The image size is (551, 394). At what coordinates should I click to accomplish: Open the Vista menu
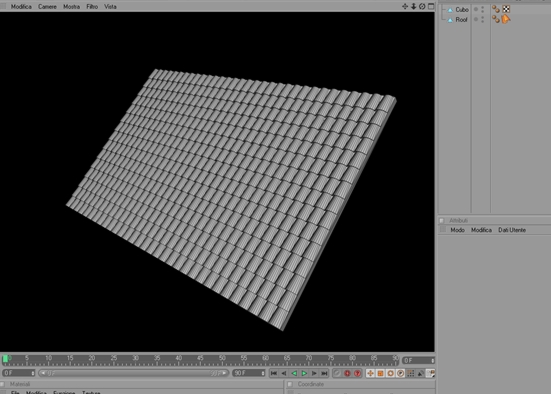110,6
